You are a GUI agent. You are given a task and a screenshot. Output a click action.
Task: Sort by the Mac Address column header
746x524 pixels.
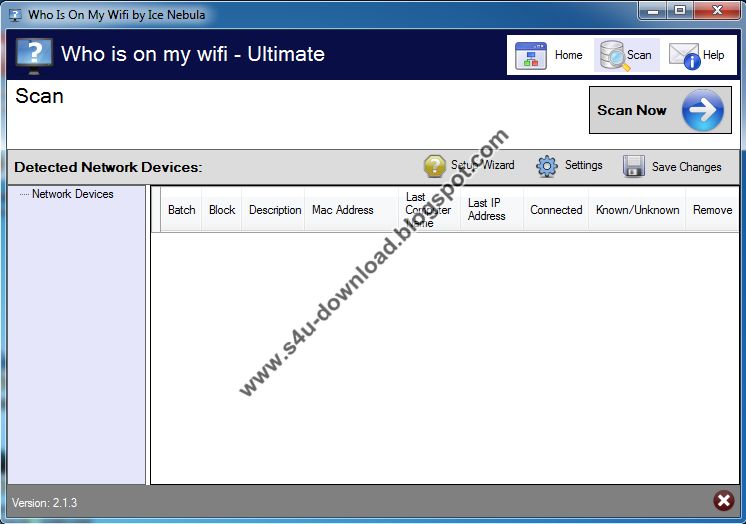click(x=352, y=210)
